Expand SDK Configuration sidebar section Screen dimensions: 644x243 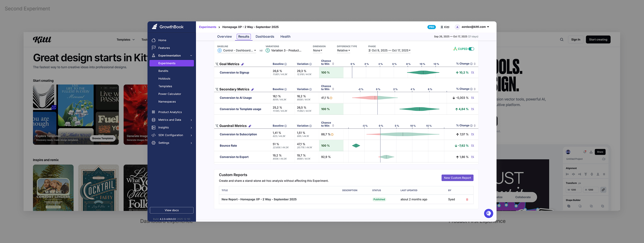point(191,135)
